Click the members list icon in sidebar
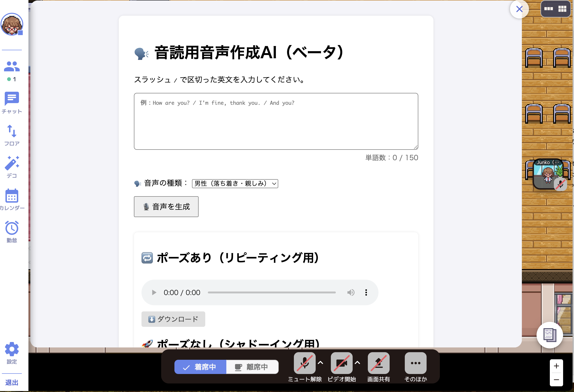The image size is (574, 392). 12,66
